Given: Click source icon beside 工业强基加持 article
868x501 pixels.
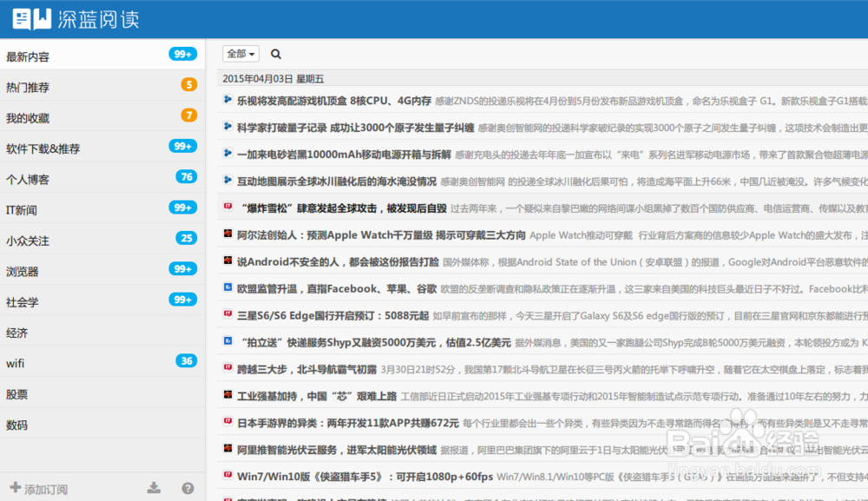Looking at the screenshot, I should coord(227,395).
